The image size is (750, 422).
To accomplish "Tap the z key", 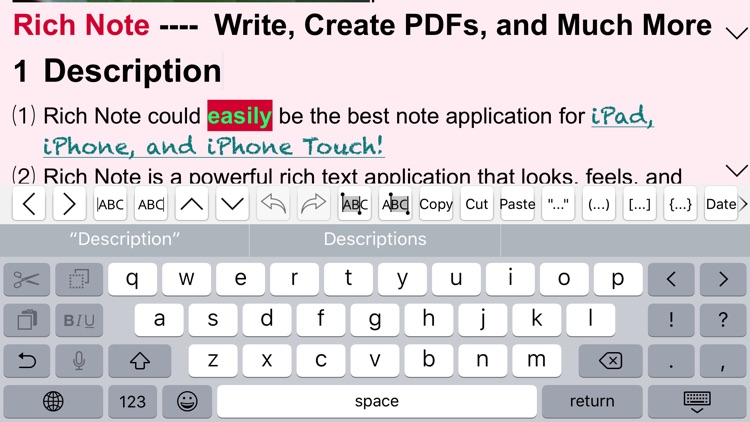I will (213, 360).
